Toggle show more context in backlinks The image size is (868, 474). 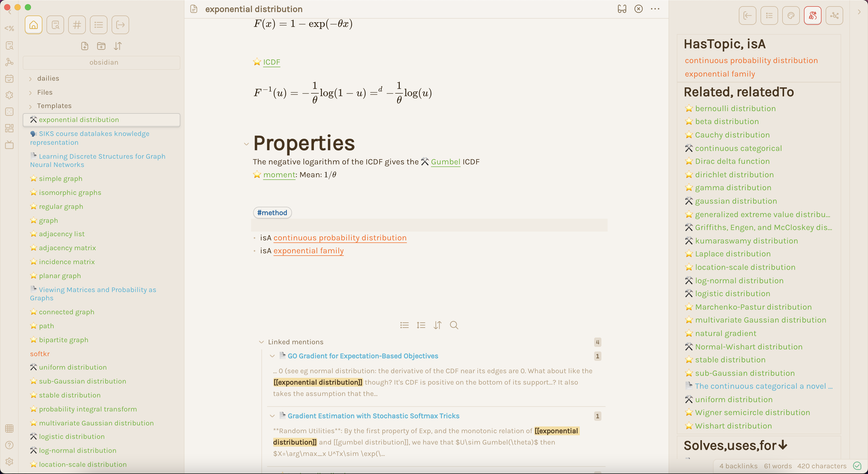click(x=421, y=325)
